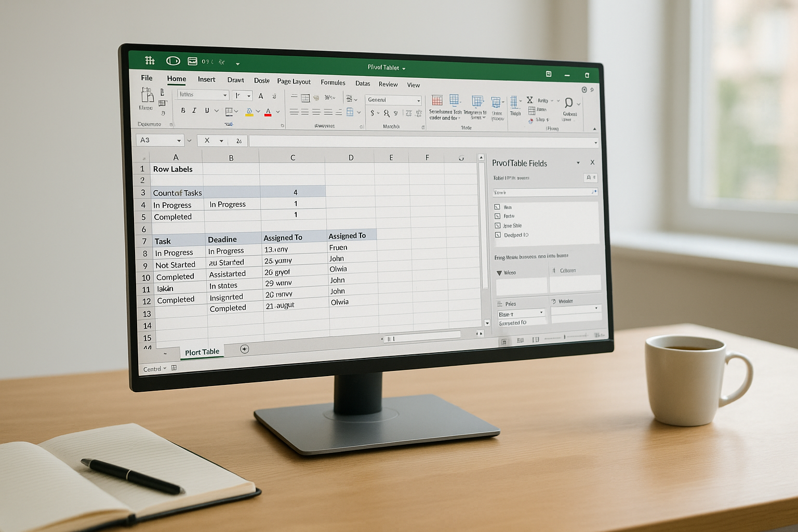The height and width of the screenshot is (532, 798).
Task: Click the Italic formatting icon
Action: (x=194, y=110)
